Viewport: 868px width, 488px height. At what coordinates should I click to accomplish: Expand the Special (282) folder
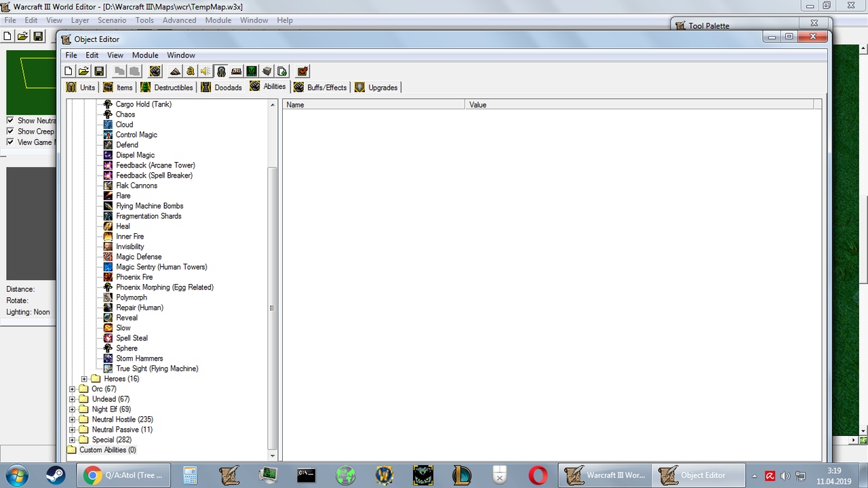pyautogui.click(x=72, y=440)
